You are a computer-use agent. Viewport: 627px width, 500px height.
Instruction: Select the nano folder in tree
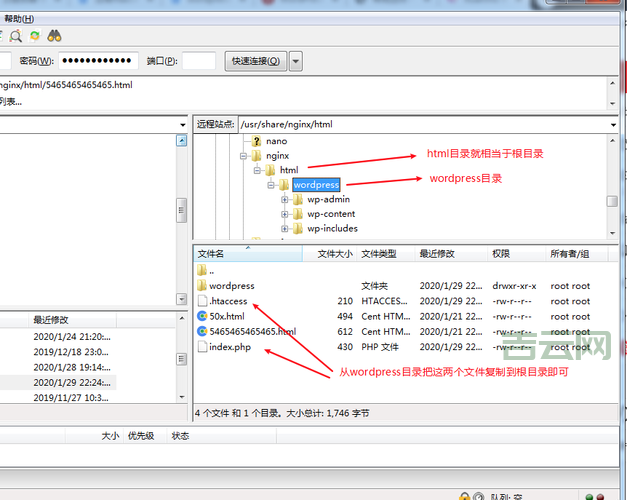click(276, 141)
